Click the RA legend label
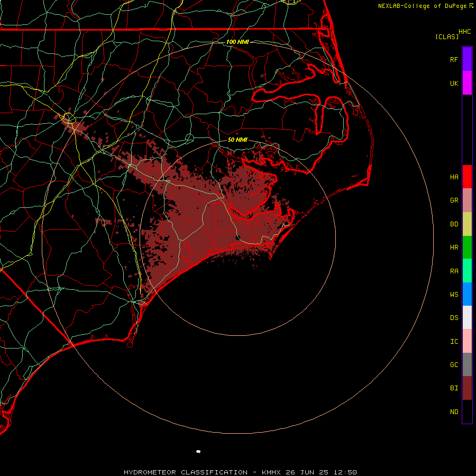 click(454, 271)
